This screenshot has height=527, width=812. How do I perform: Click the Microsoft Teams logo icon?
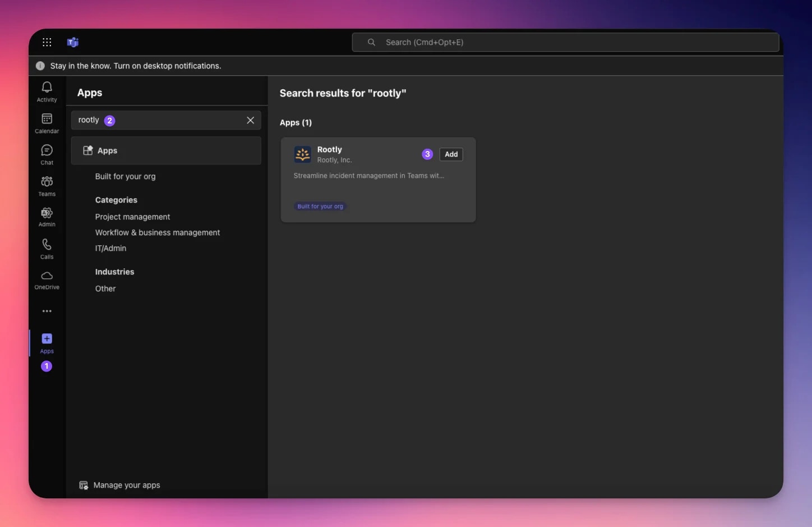click(73, 42)
